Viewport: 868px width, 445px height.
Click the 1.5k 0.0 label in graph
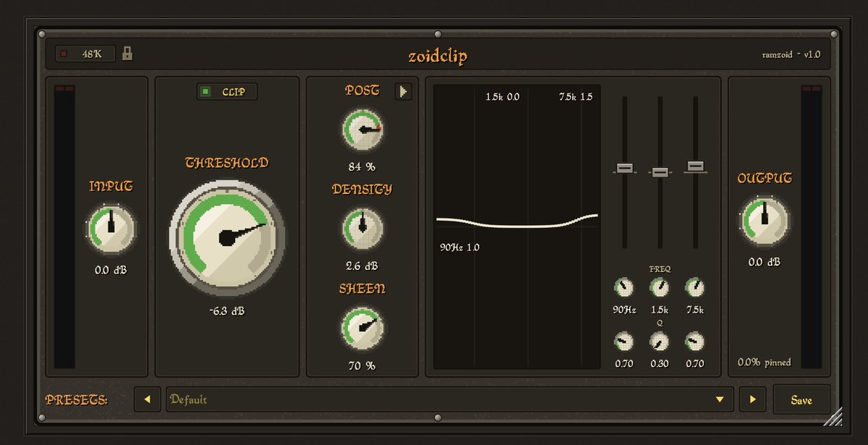tap(502, 96)
